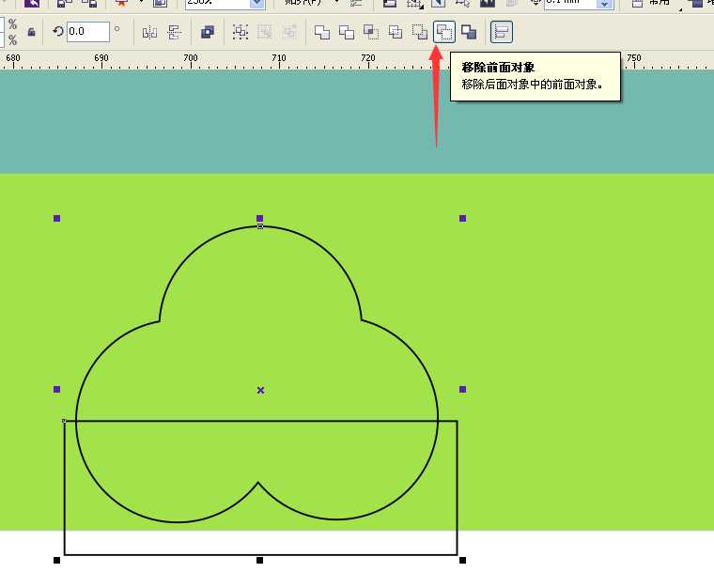Click the Weld objects icon

click(x=322, y=32)
